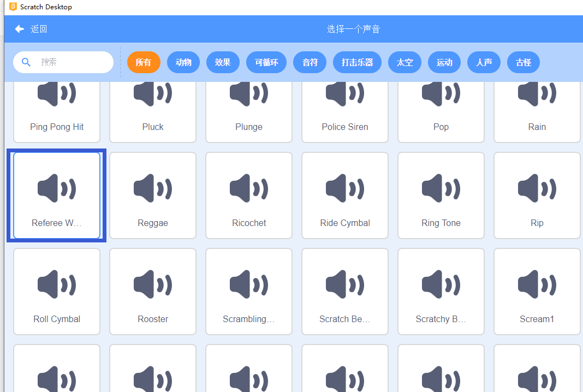583x392 pixels.
Task: Go back via 返回 button
Action: [31, 29]
